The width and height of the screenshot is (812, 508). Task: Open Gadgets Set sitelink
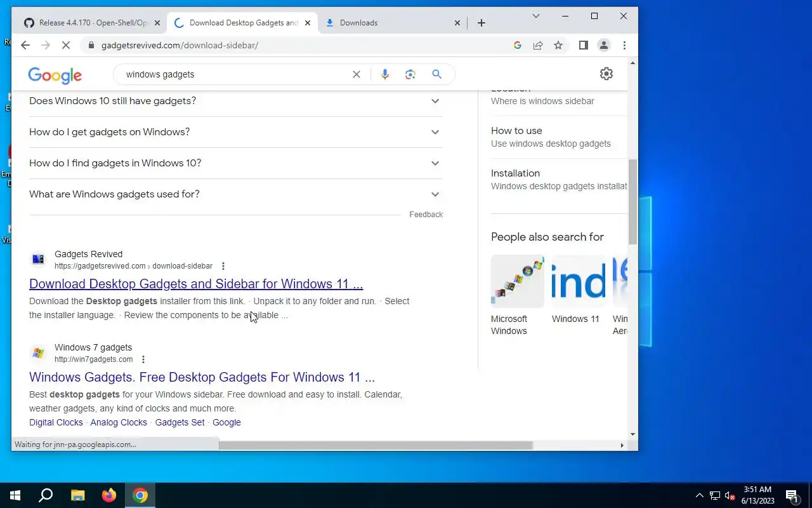click(x=180, y=422)
